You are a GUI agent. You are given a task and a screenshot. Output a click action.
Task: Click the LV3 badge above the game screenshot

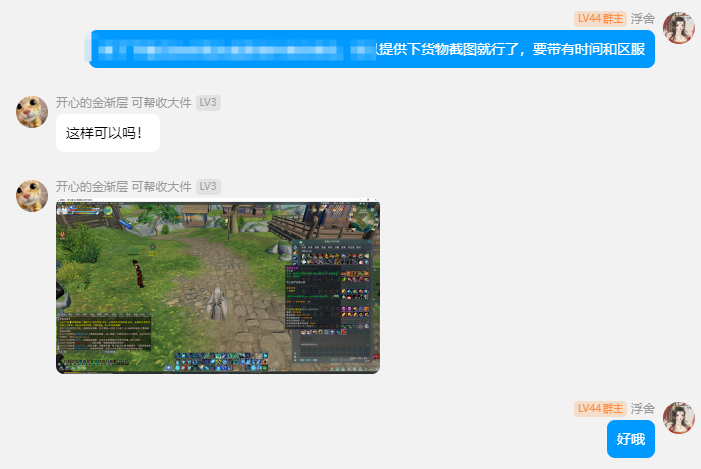pos(208,187)
